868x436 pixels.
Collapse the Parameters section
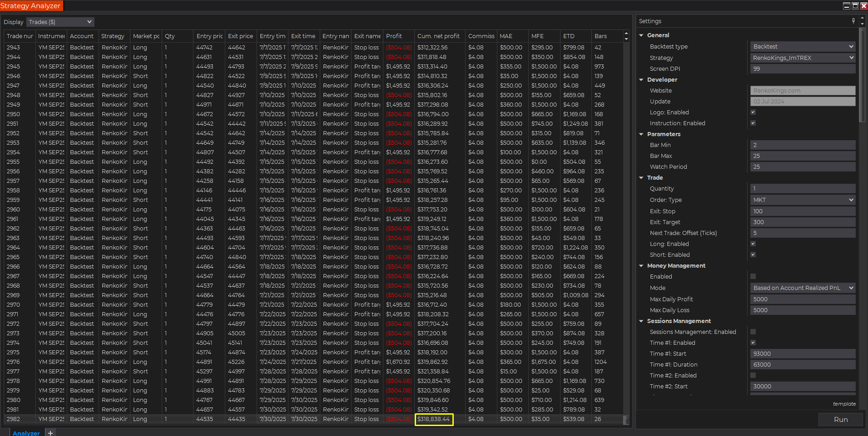641,134
